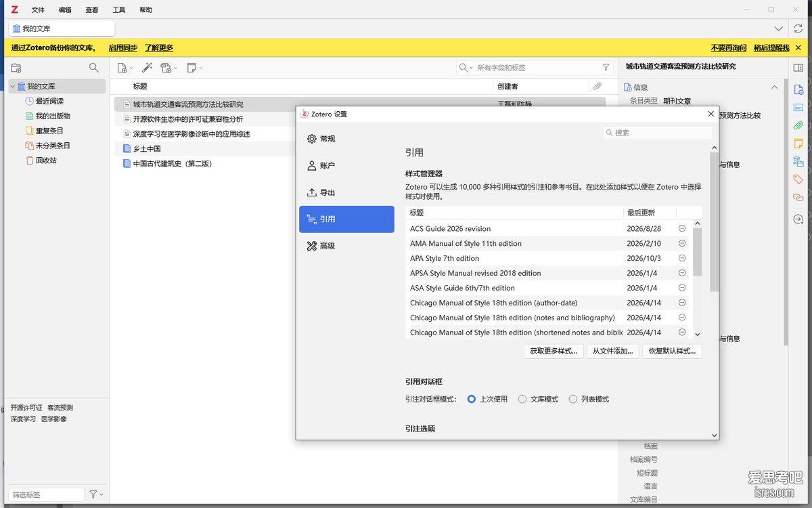The image size is (812, 508).
Task: Click the 启用同步 link in banner
Action: tap(123, 47)
